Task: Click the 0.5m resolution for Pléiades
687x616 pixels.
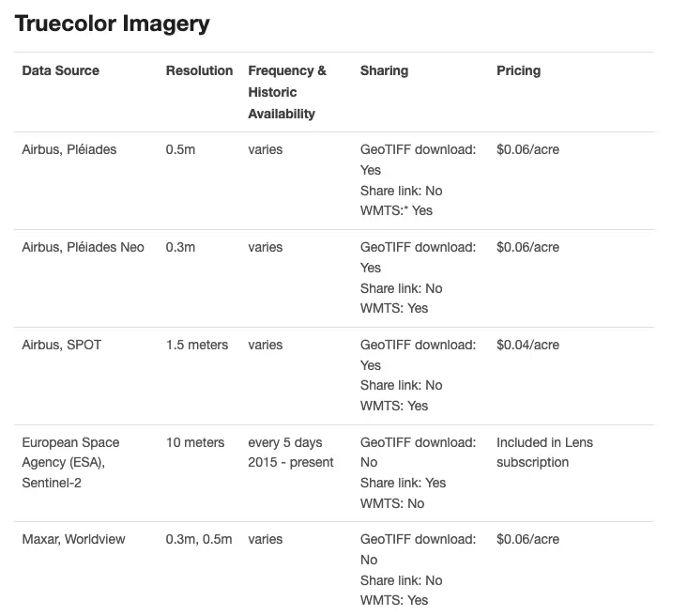Action: 180,149
